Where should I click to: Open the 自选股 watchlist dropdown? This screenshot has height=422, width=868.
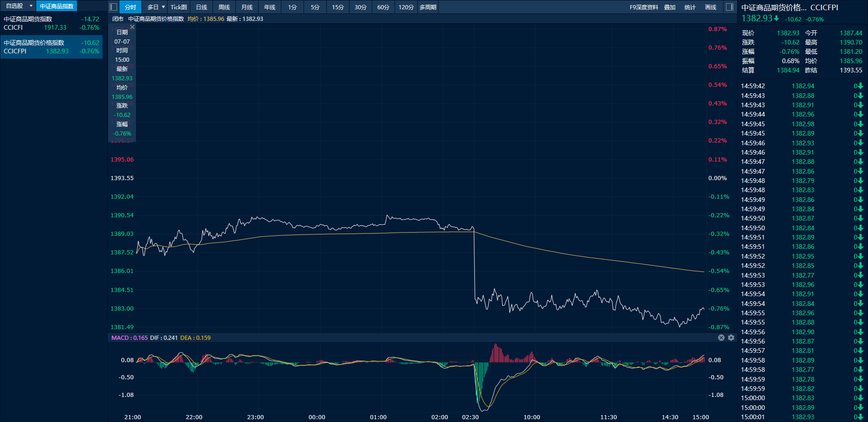pos(31,6)
